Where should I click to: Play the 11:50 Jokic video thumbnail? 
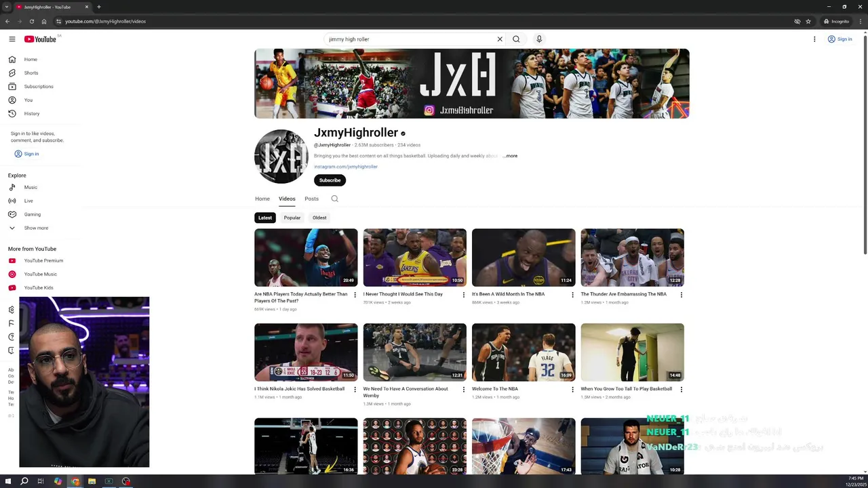[306, 352]
